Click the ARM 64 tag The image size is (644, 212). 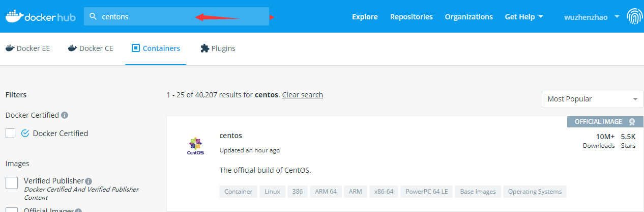[x=326, y=192]
